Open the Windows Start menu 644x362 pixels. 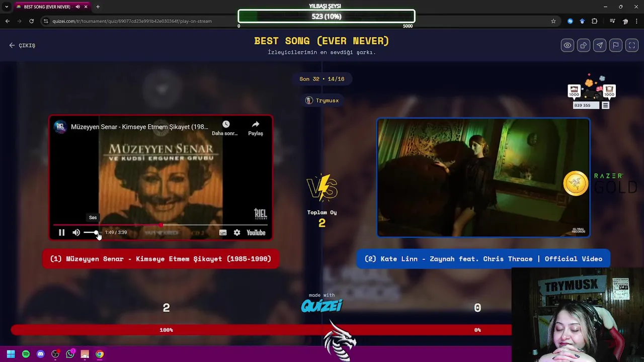tap(11, 354)
